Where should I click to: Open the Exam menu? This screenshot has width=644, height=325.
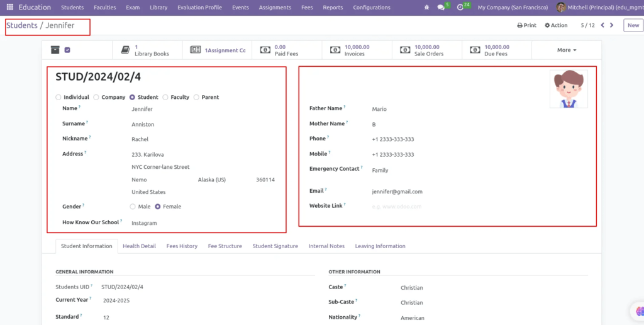tap(133, 8)
